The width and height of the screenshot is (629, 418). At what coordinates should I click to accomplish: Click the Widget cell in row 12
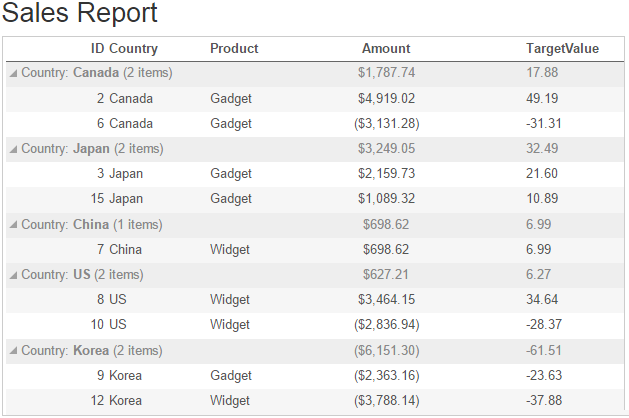(x=230, y=400)
